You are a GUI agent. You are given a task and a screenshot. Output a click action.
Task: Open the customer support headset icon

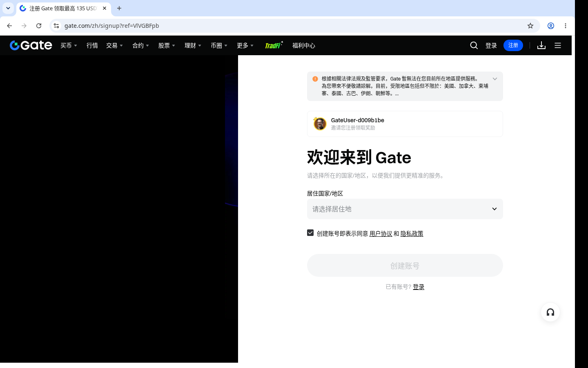550,312
